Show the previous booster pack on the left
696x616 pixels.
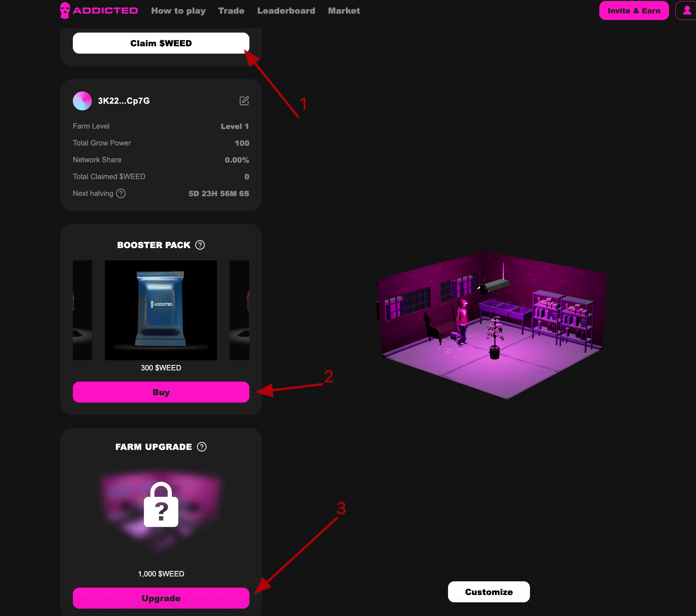point(83,310)
